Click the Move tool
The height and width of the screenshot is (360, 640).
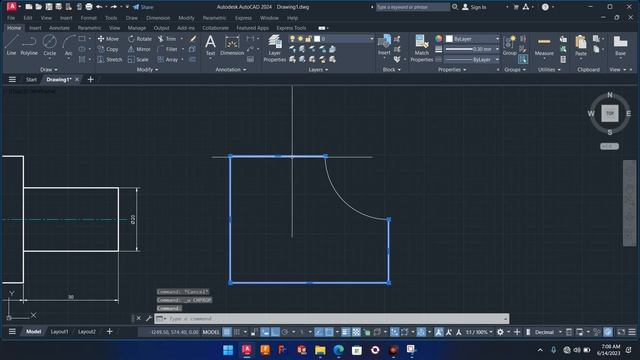108,39
